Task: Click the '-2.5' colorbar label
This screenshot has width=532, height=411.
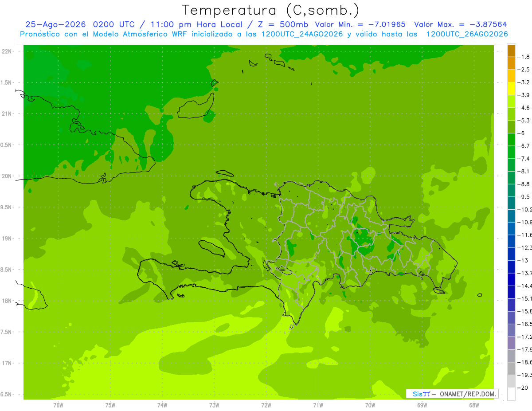Action: (x=524, y=70)
